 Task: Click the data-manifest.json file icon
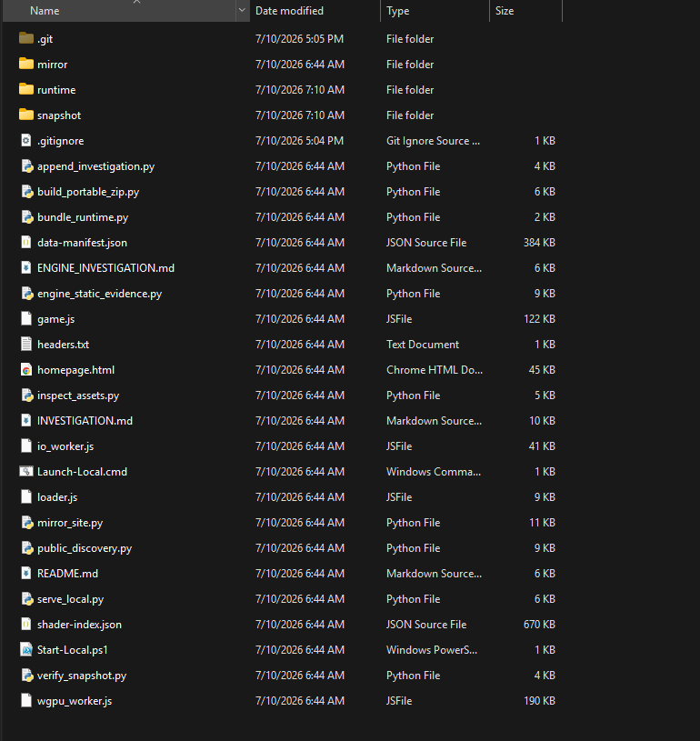tap(26, 243)
